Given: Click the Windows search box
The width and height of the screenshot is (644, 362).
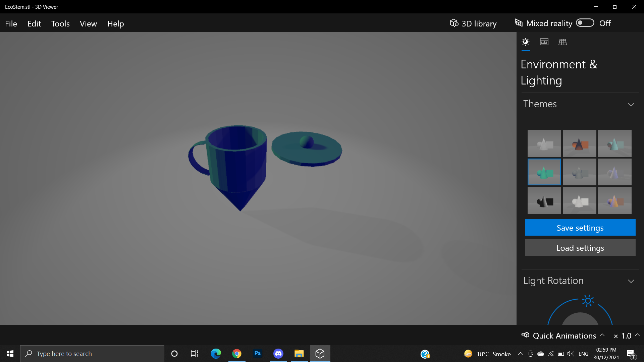Looking at the screenshot, I should [x=92, y=354].
